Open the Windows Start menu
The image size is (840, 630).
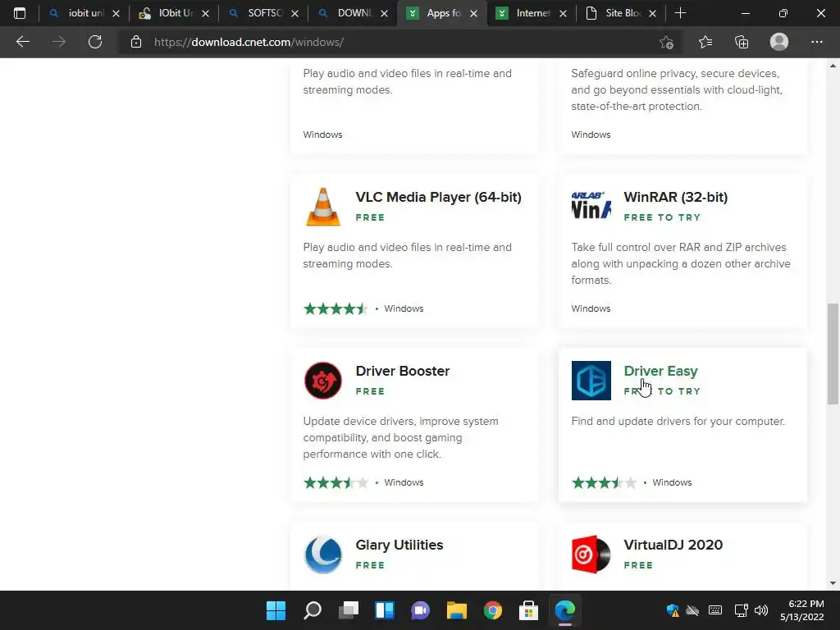point(276,610)
